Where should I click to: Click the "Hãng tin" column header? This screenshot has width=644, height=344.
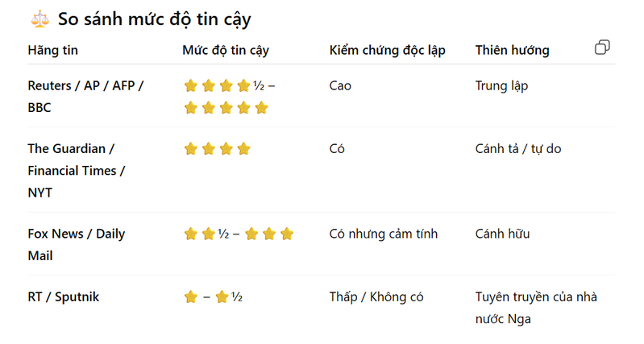(53, 50)
